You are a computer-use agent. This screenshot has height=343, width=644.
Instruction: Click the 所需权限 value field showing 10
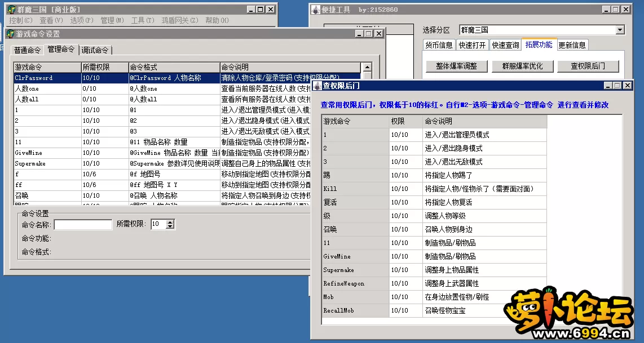pyautogui.click(x=158, y=224)
